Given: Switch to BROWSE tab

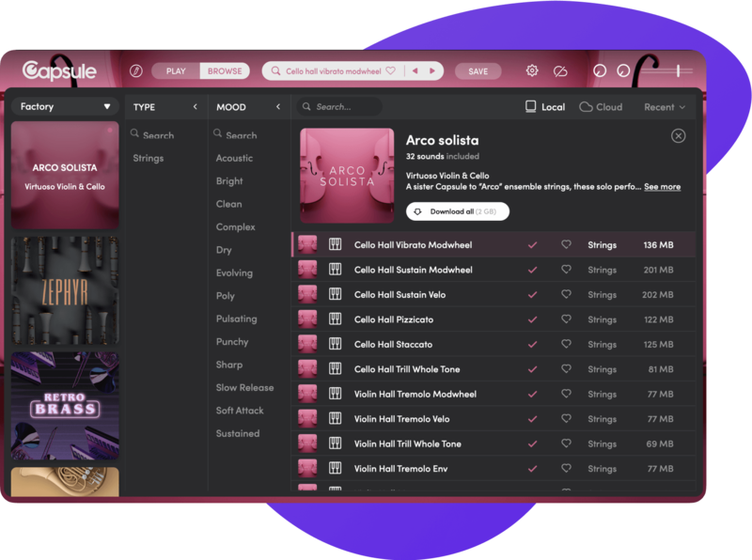Looking at the screenshot, I should click(225, 71).
